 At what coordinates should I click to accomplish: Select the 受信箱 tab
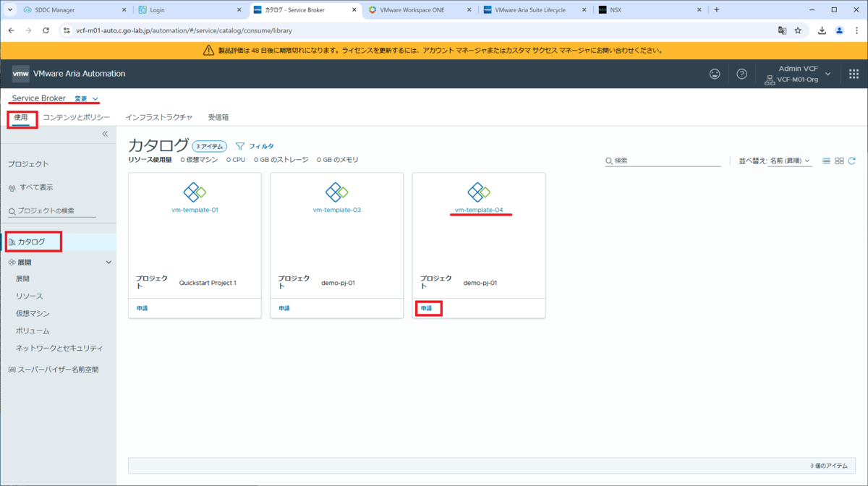218,117
